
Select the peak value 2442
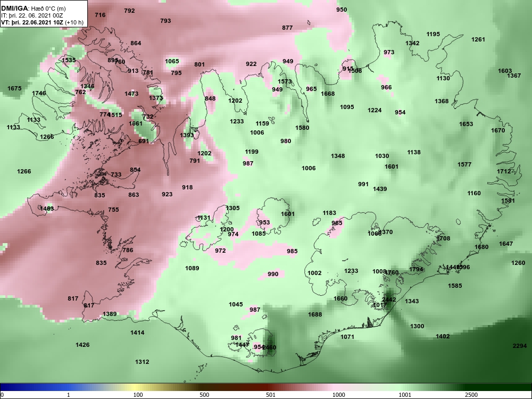[389, 300]
